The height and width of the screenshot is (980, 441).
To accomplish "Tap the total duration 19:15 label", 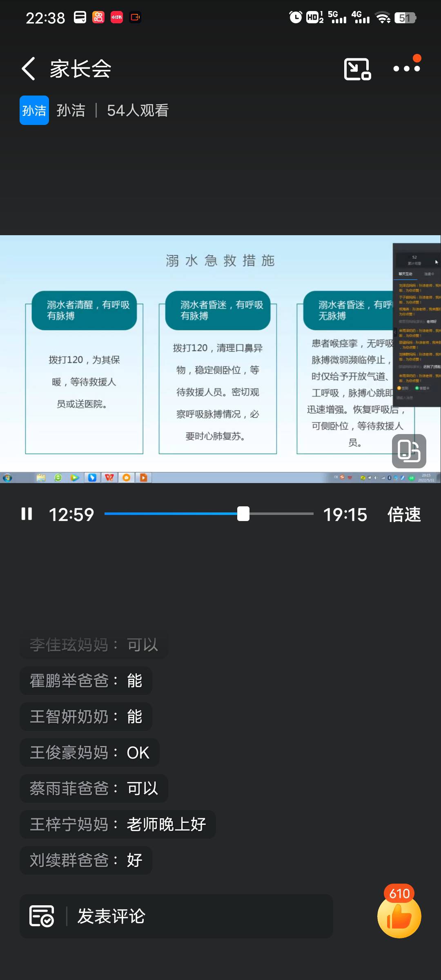I will click(345, 514).
